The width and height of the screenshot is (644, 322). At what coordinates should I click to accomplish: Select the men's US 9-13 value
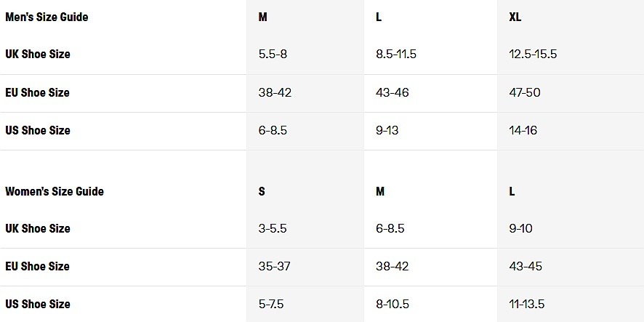(x=387, y=131)
